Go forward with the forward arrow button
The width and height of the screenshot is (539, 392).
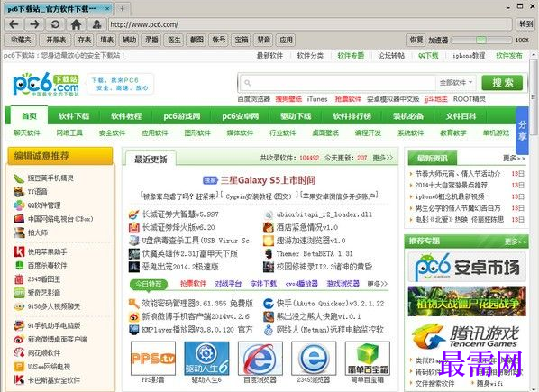click(35, 24)
